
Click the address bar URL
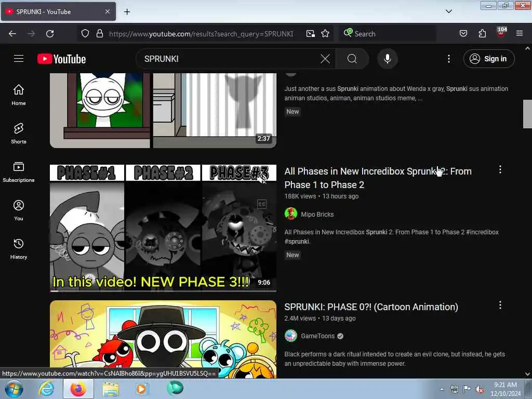[201, 34]
